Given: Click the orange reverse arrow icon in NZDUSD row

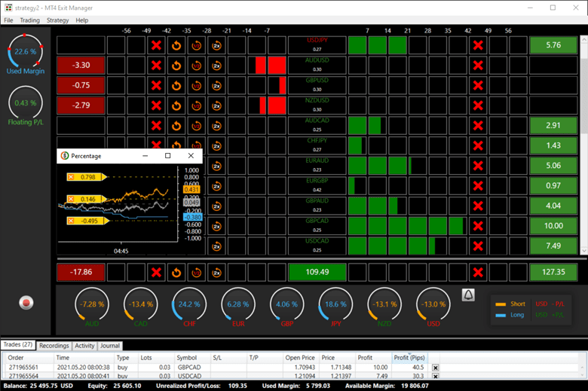Looking at the screenshot, I should click(x=176, y=105).
